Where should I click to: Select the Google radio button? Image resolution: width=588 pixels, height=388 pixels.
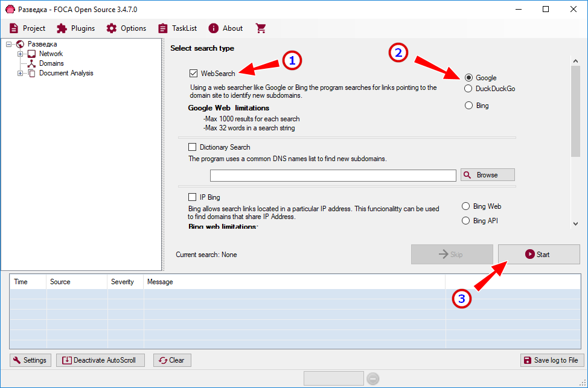tap(468, 78)
